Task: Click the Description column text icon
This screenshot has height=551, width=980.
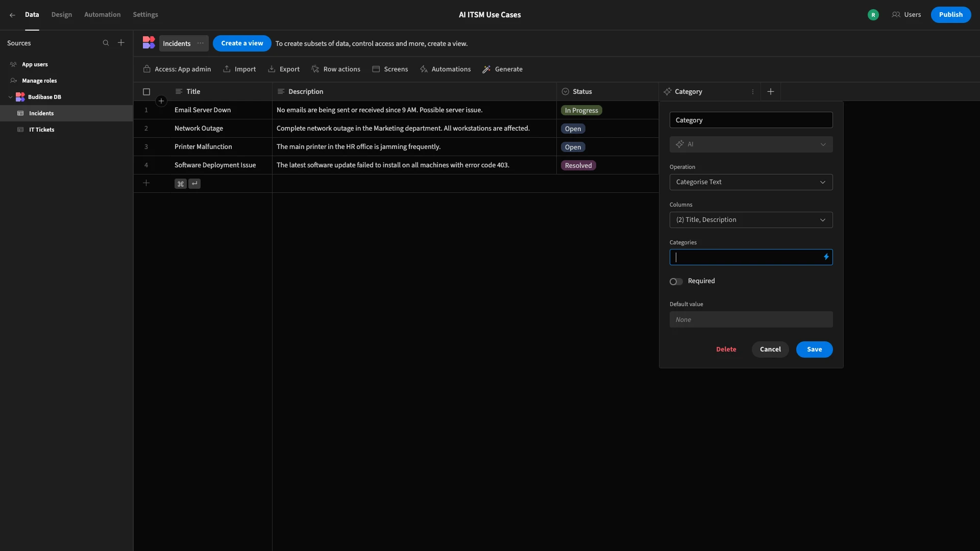Action: (281, 92)
